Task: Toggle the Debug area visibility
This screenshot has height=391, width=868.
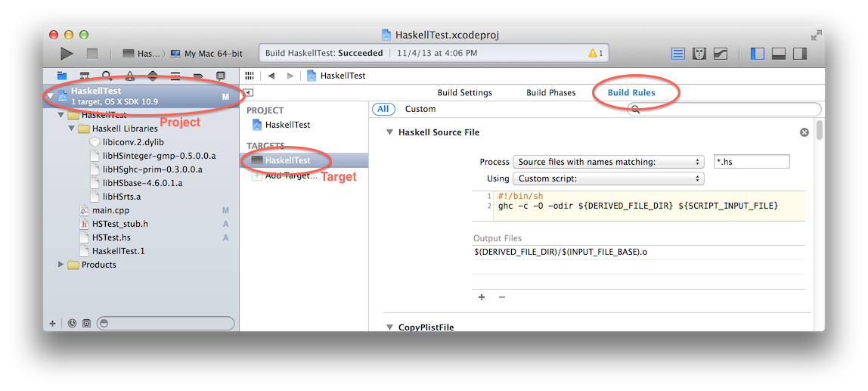Action: pos(779,54)
